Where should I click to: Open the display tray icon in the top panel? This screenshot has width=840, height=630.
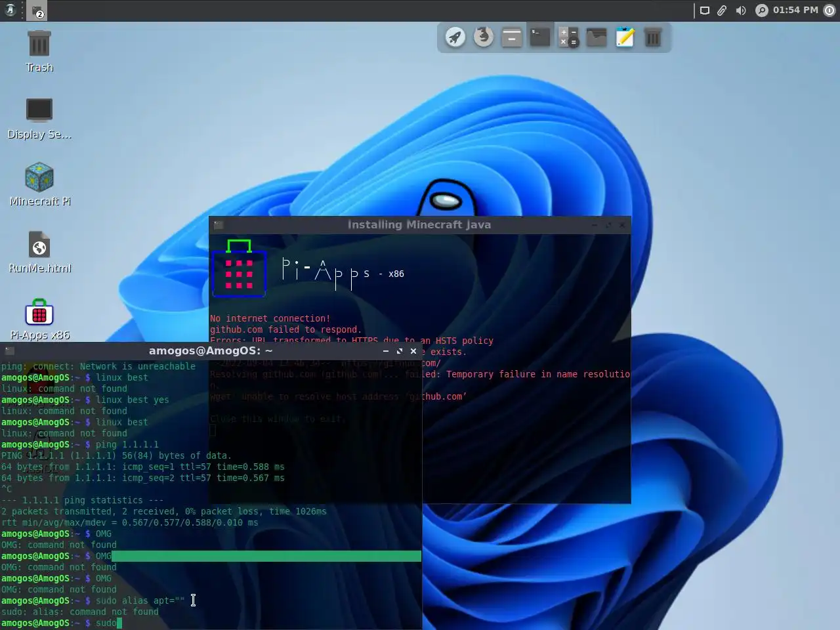[704, 10]
